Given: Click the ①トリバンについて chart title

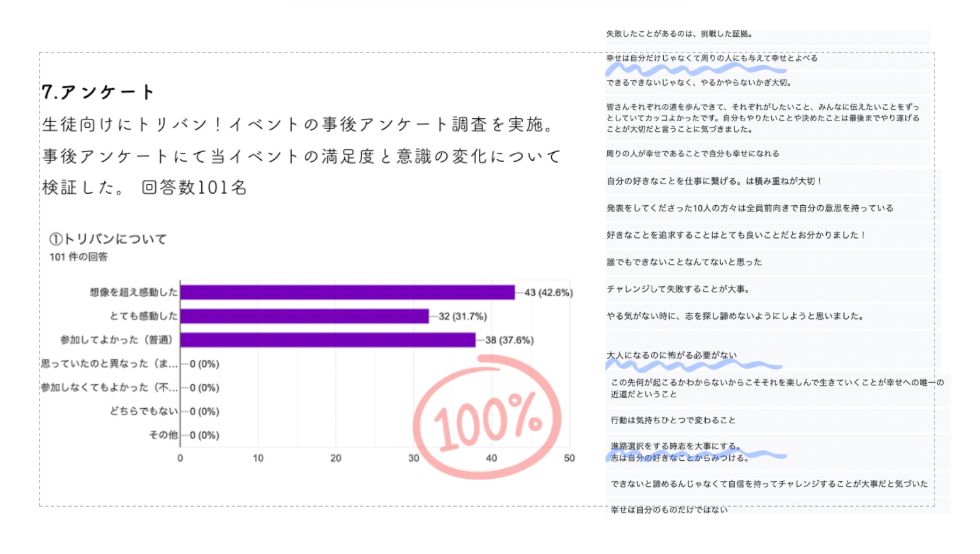Looking at the screenshot, I should click(108, 239).
